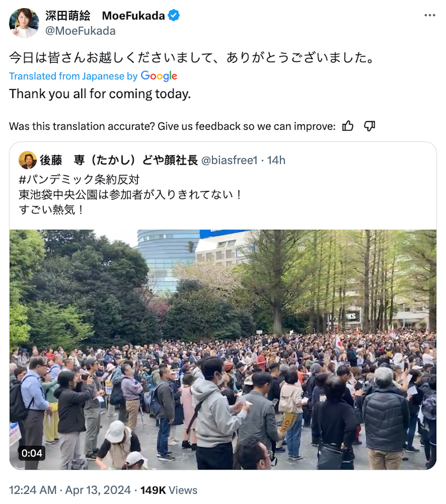Click the thumbs up translation feedback icon

(348, 126)
